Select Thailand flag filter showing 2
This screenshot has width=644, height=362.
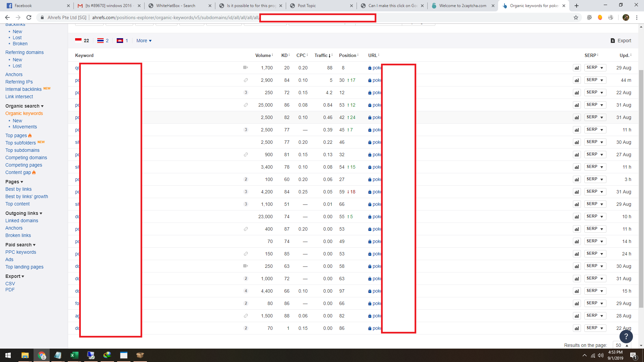click(103, 41)
